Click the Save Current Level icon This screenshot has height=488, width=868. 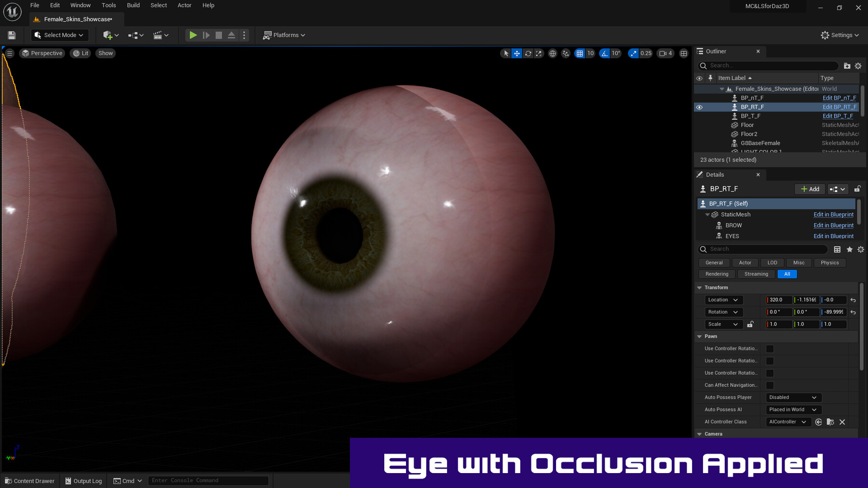[11, 35]
